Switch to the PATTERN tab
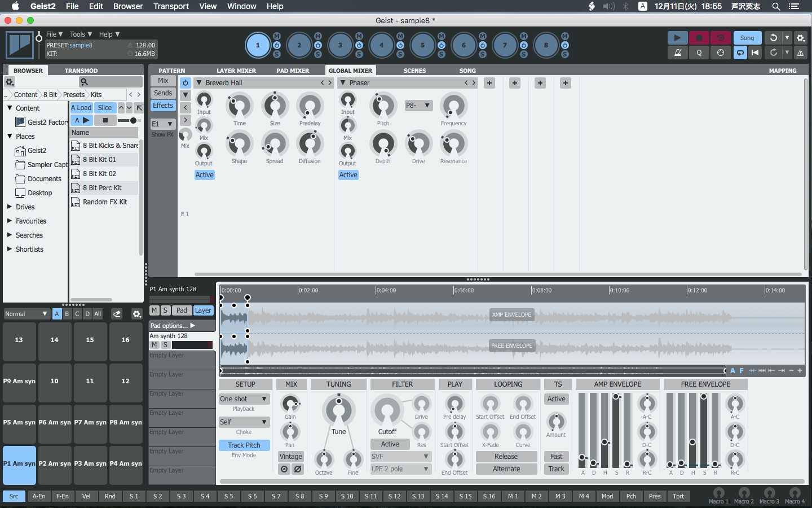The image size is (812, 508). pyautogui.click(x=172, y=71)
